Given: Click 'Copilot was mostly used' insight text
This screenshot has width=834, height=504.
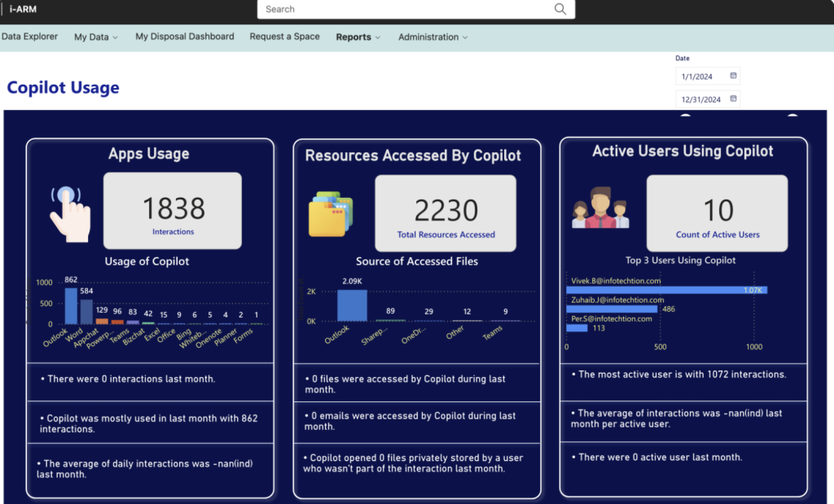Looking at the screenshot, I should (148, 423).
